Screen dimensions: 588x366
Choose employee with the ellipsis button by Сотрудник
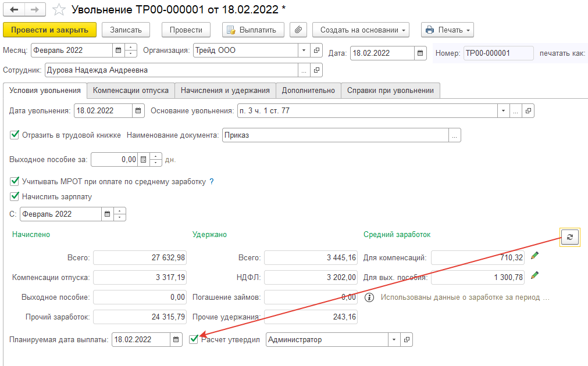click(304, 70)
